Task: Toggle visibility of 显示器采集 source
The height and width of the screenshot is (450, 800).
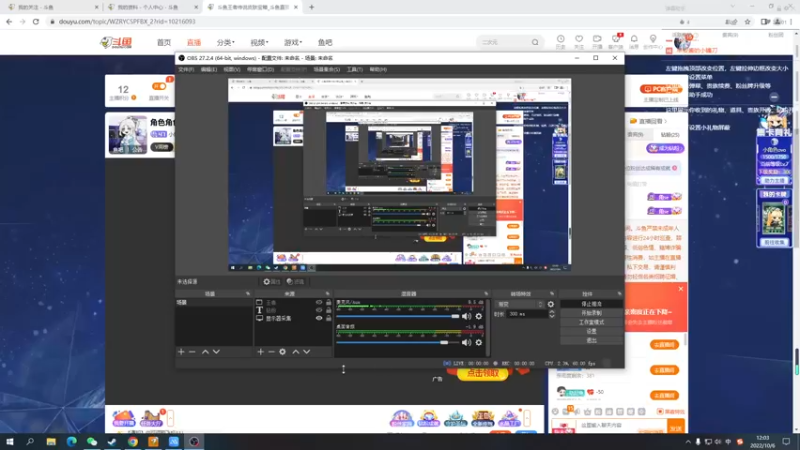Action: [x=319, y=318]
